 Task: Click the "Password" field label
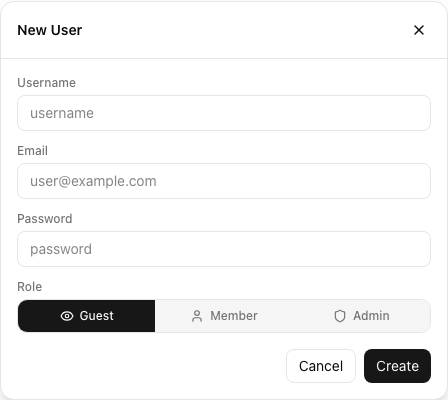click(45, 219)
